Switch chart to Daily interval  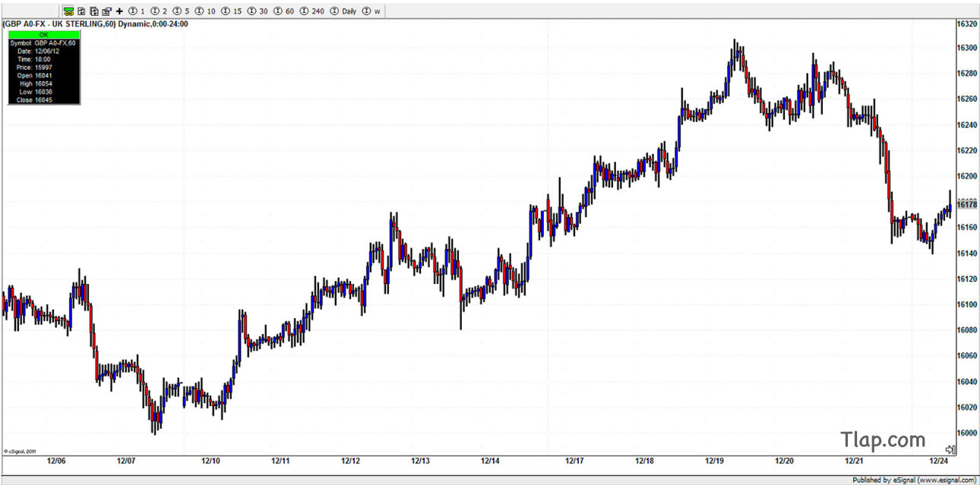coord(343,11)
